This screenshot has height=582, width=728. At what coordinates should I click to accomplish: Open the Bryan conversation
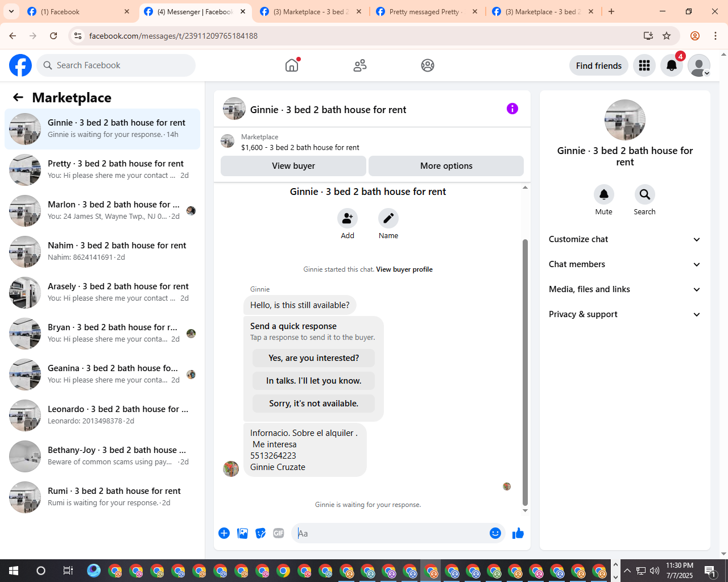[x=102, y=334]
